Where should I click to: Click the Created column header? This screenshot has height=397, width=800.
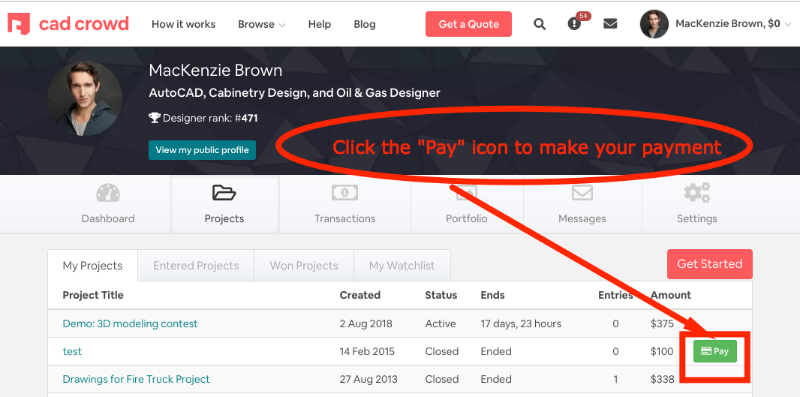point(360,295)
